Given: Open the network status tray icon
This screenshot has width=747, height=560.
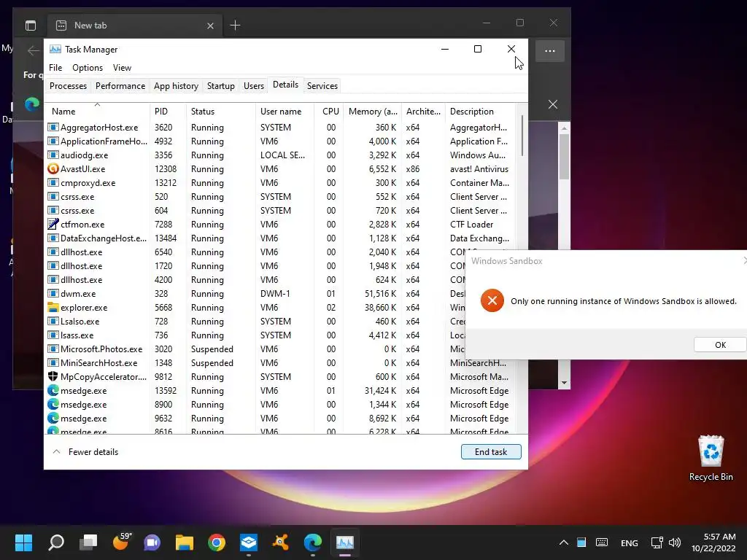Looking at the screenshot, I should pyautogui.click(x=657, y=542).
